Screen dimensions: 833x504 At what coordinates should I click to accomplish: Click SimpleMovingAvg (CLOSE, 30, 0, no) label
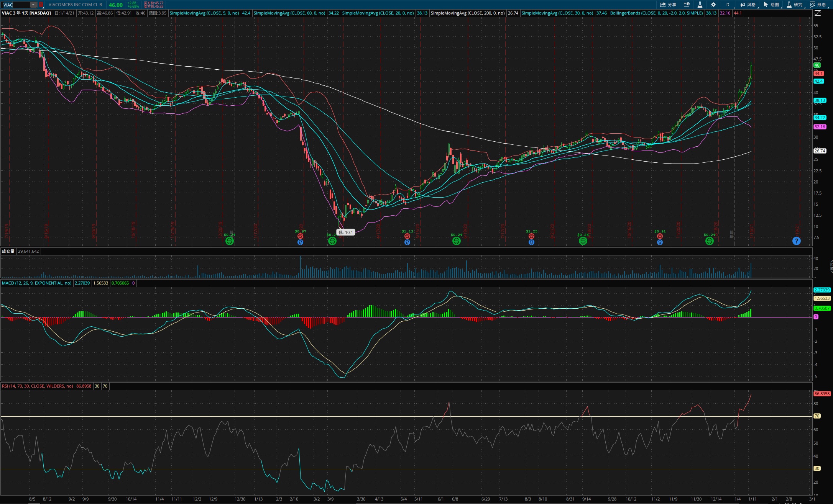557,13
